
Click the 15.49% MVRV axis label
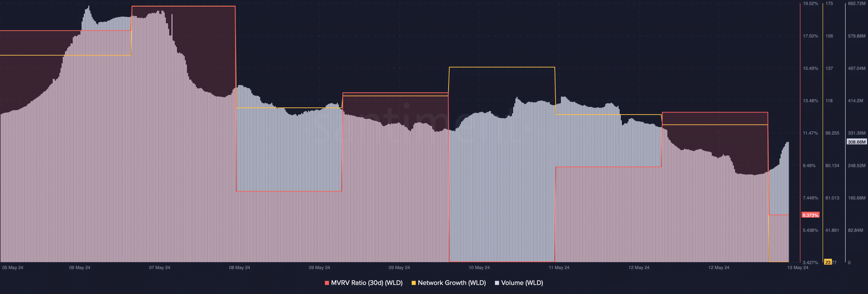pos(810,68)
